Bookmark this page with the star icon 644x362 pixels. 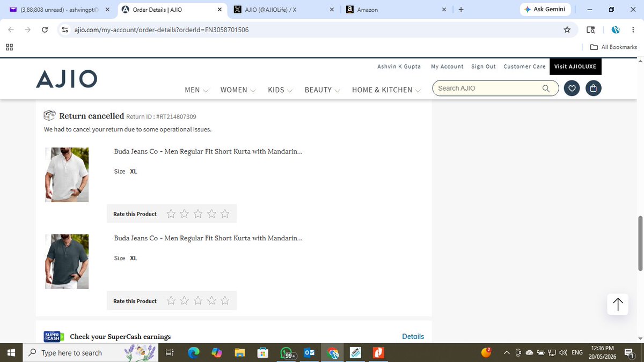567,30
